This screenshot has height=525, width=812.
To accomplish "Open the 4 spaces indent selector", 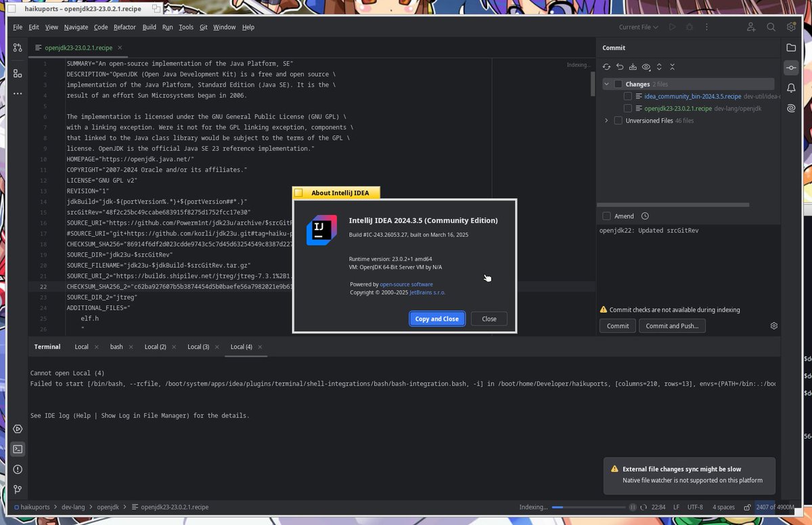I will click(723, 507).
